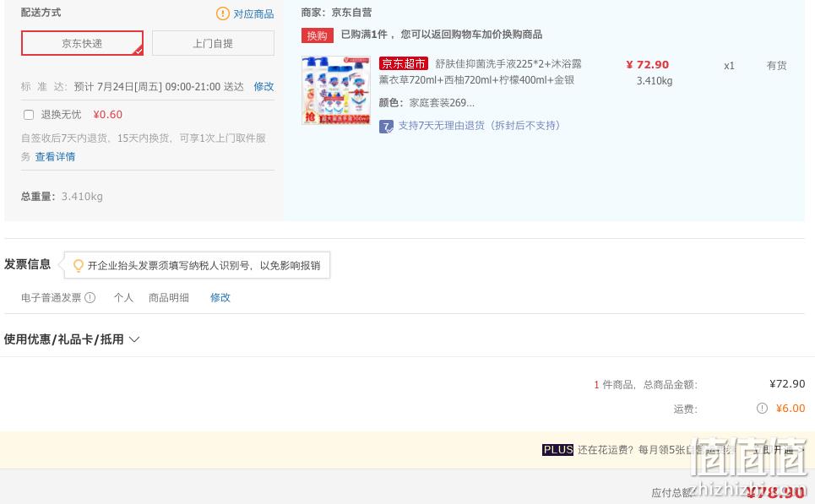Image resolution: width=815 pixels, height=504 pixels.
Task: Click the 7-day return shield icon
Action: click(386, 127)
